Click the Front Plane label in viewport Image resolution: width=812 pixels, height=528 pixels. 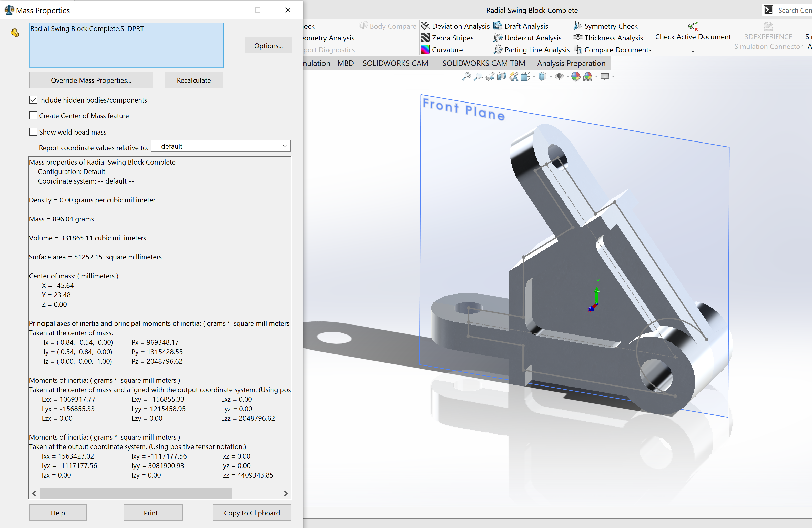[x=464, y=109]
